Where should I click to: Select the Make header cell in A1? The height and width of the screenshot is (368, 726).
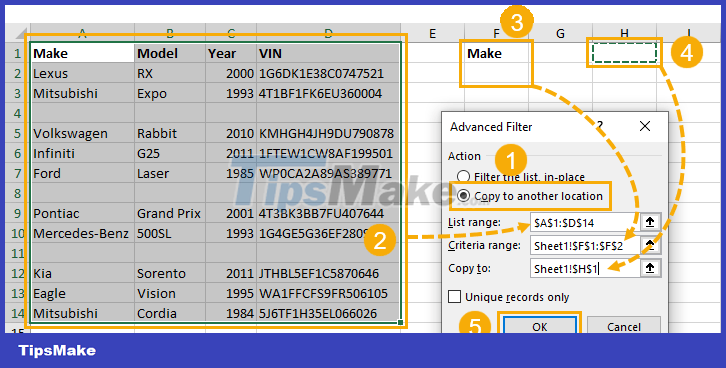(82, 53)
